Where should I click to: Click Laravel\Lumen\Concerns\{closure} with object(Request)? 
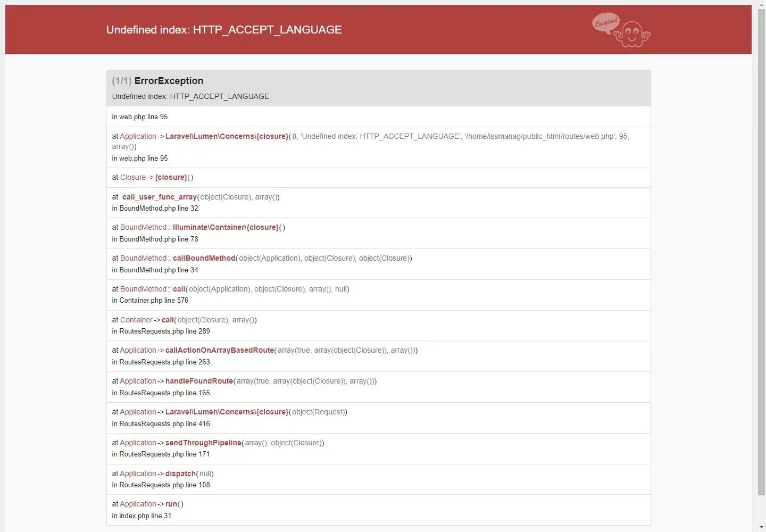[x=227, y=412]
